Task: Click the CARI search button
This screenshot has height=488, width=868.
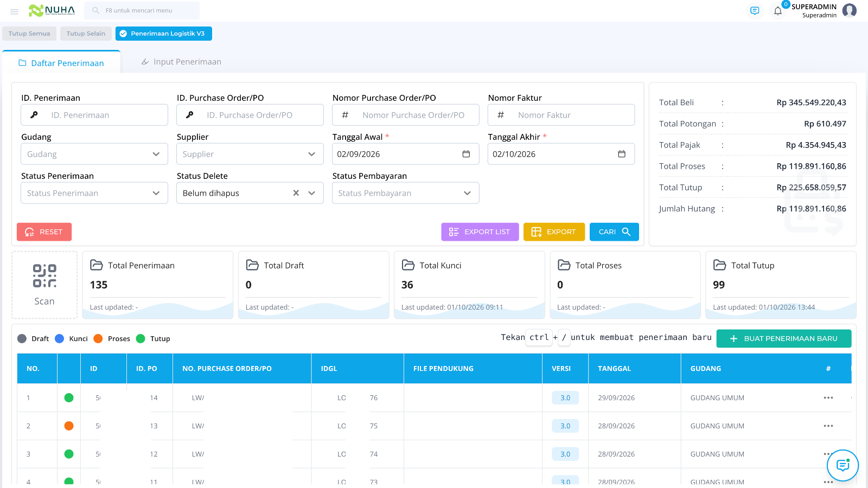Action: [614, 232]
